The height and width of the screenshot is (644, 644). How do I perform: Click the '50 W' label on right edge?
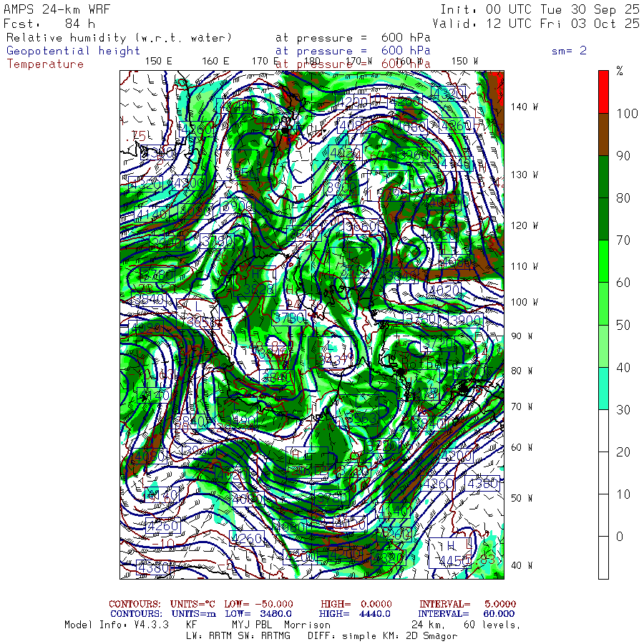522,498
